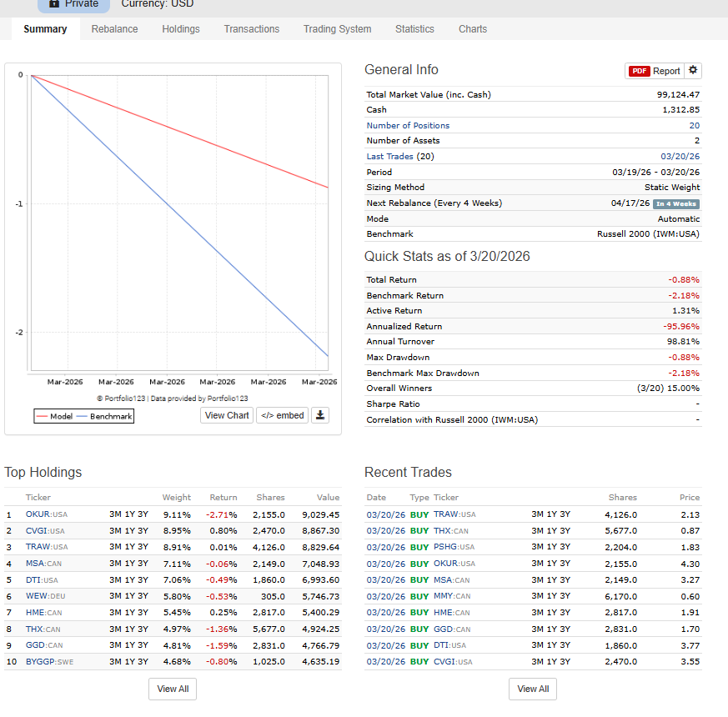
Task: Switch to the Rebalance tab
Action: point(114,29)
